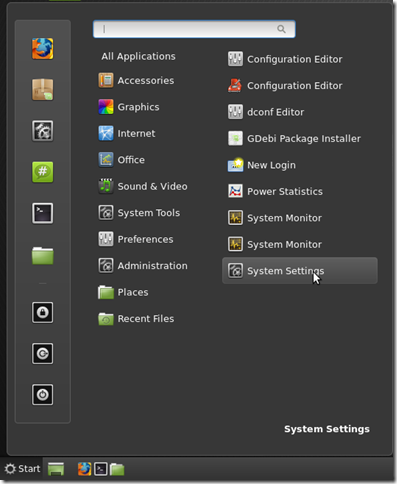Click the search field in the menu

pyautogui.click(x=194, y=29)
